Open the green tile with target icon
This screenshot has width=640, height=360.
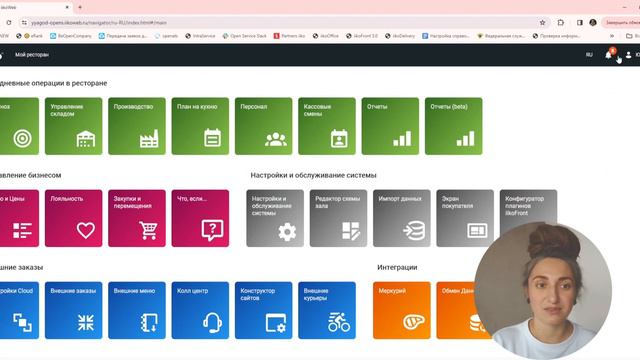[19, 126]
